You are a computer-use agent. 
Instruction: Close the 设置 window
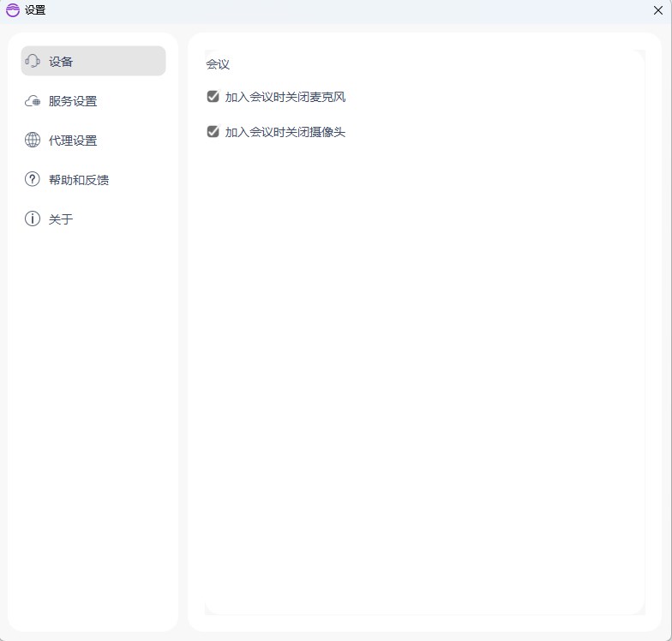click(x=658, y=10)
